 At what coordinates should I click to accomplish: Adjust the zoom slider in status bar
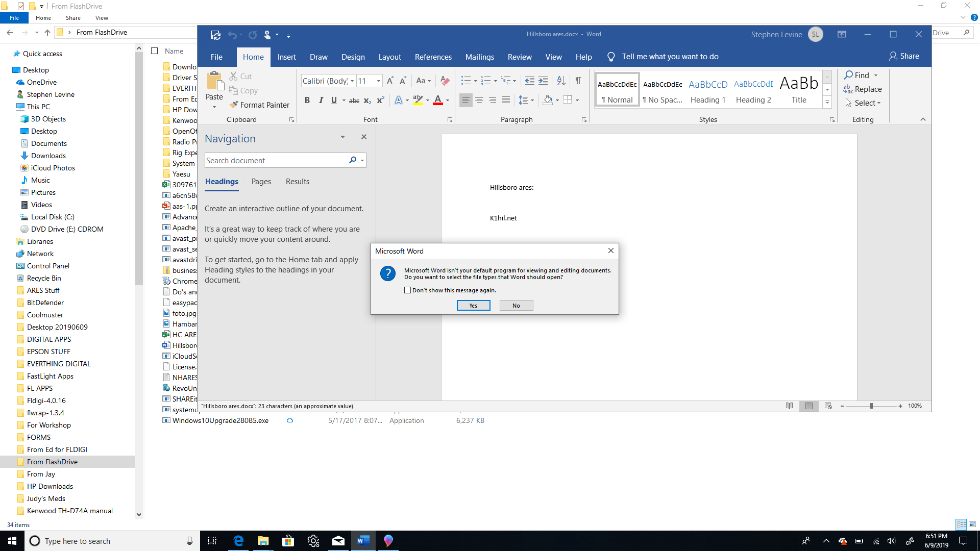(871, 406)
